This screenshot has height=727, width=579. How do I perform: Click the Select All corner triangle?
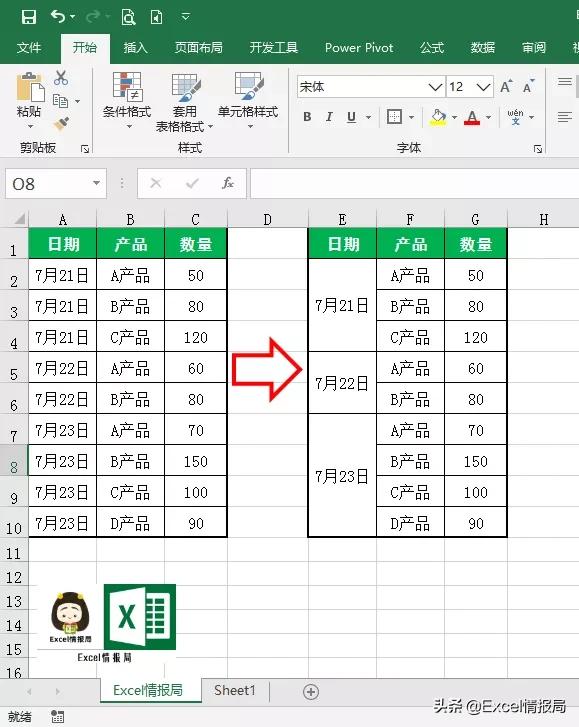tap(19, 219)
